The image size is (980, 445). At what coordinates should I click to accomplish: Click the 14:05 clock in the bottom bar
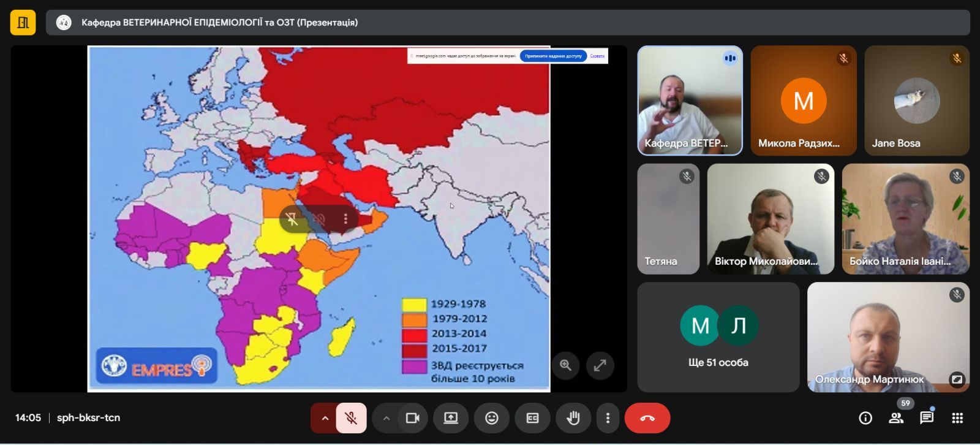tap(28, 418)
